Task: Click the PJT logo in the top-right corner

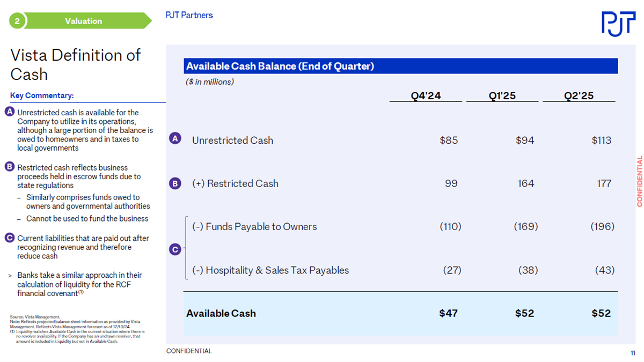Action: 618,23
